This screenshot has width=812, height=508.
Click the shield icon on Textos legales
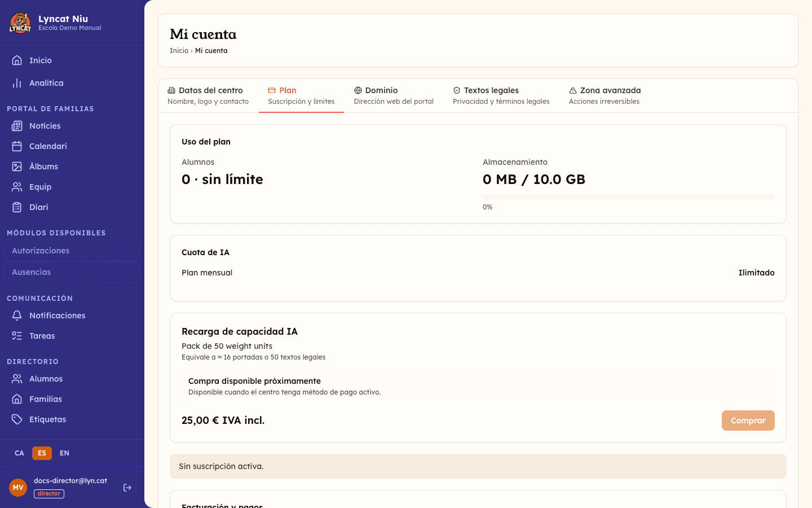pos(457,90)
